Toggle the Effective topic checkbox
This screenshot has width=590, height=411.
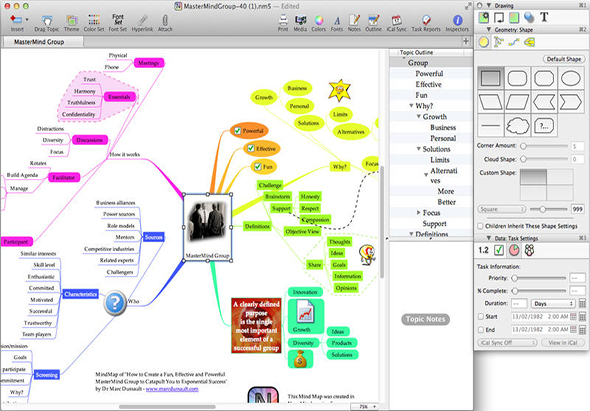(251, 149)
